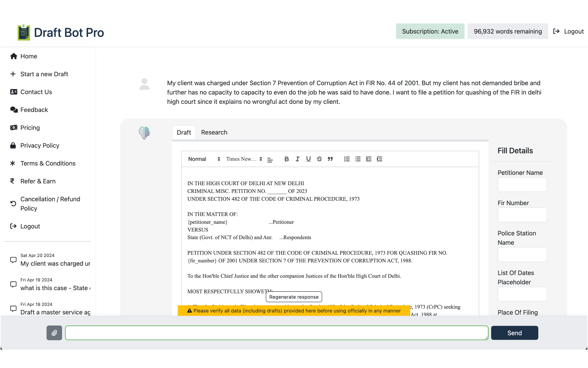Click the {petitioner_name} placeholder in draft
This screenshot has height=368, width=588.
[x=207, y=222]
